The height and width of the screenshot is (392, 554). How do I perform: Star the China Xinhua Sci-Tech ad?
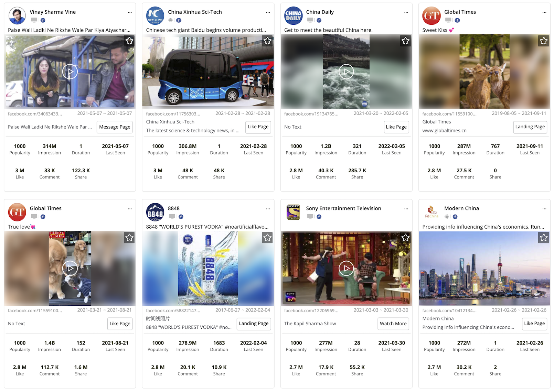pos(267,41)
